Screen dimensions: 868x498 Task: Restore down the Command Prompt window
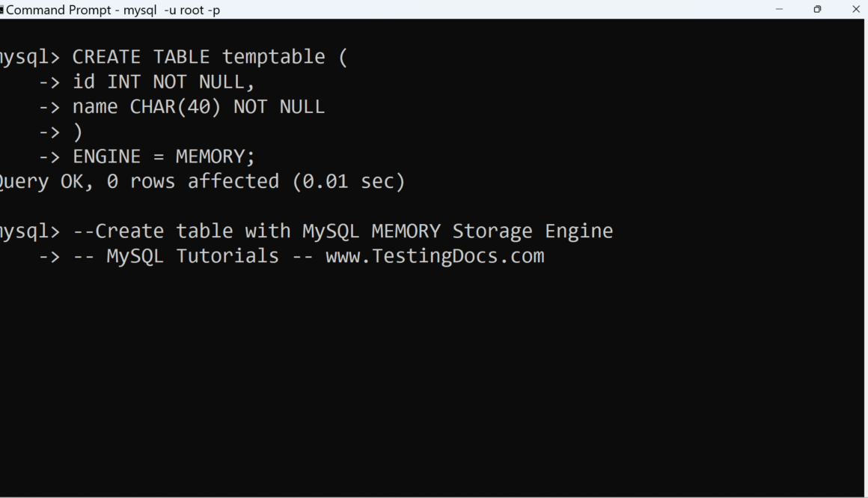click(817, 10)
